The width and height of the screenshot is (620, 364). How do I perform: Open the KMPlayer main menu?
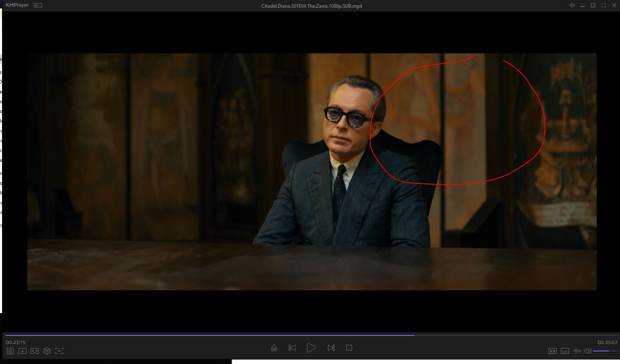coord(17,5)
